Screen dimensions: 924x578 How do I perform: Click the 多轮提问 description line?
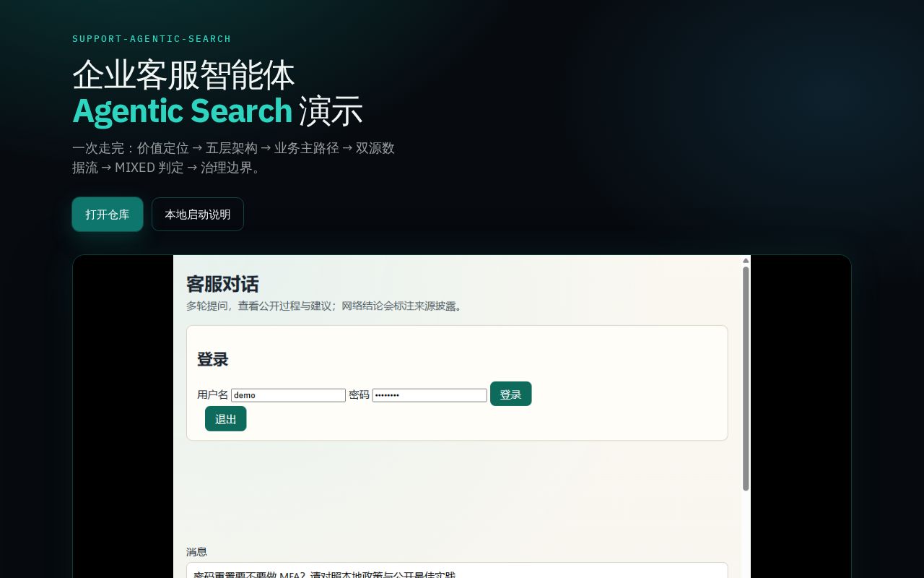[324, 306]
